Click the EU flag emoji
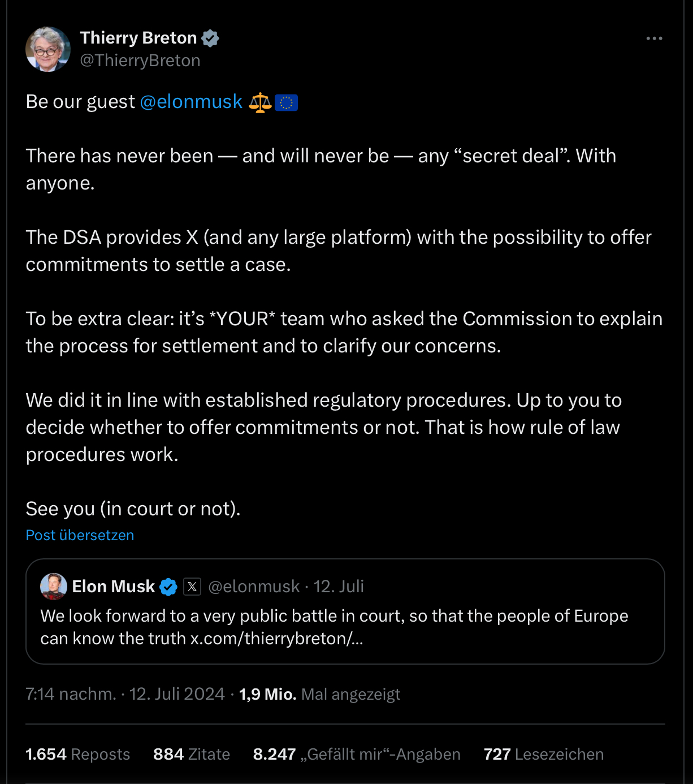The width and height of the screenshot is (693, 784). tap(286, 102)
